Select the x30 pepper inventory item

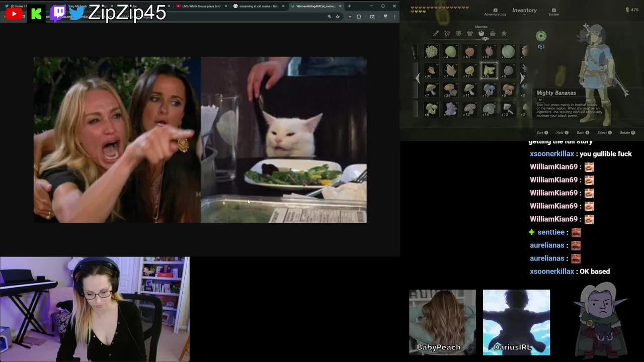click(431, 70)
